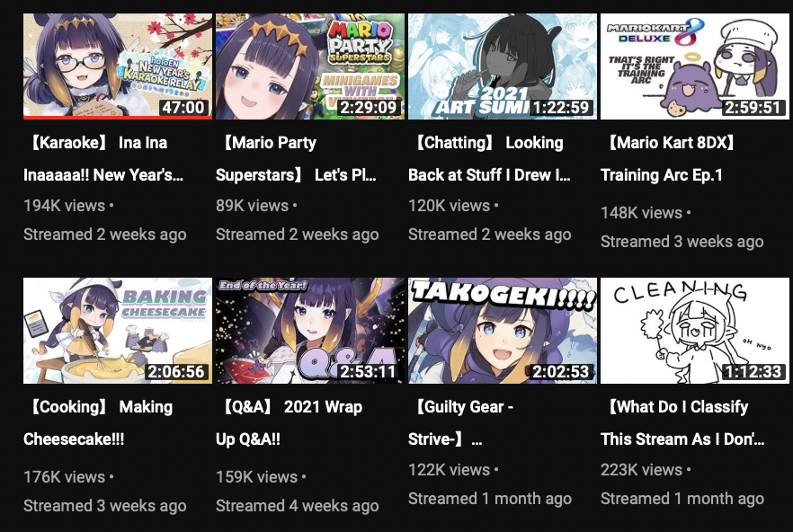Click the Mario Kart 8DX Training Arc Ep.1 title
The height and width of the screenshot is (532, 793).
(667, 159)
